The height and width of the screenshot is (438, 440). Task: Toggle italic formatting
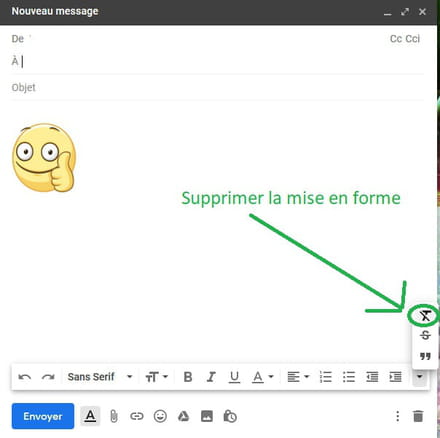(211, 377)
